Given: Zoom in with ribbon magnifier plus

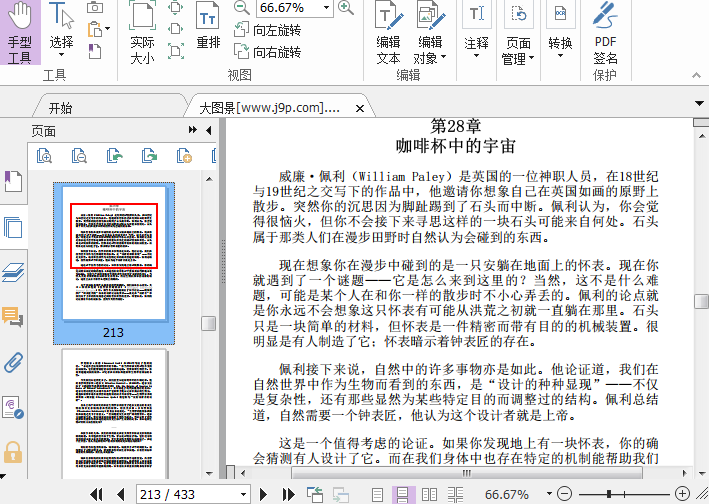Looking at the screenshot, I should coord(346,8).
